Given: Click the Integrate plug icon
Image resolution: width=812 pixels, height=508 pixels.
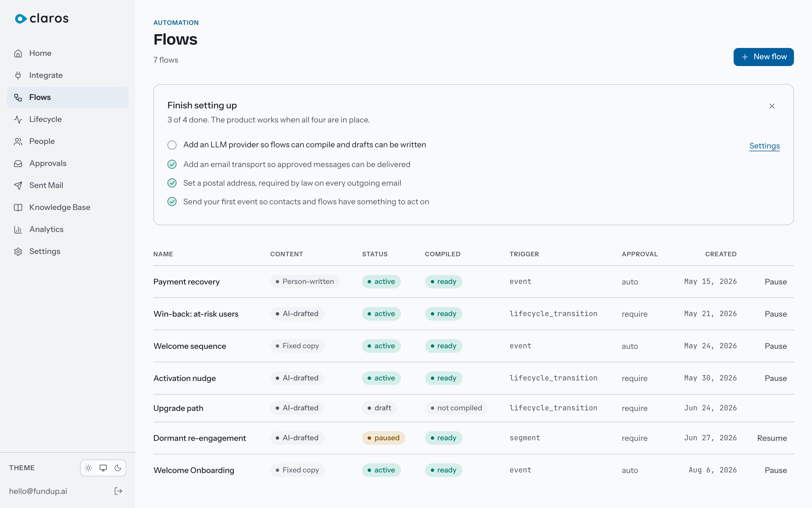Looking at the screenshot, I should click(18, 75).
